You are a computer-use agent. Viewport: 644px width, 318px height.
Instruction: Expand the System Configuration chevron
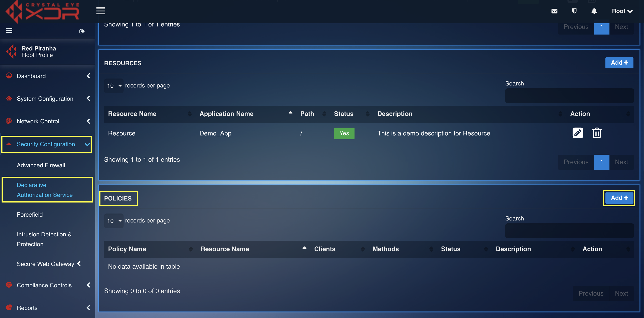[x=88, y=98]
